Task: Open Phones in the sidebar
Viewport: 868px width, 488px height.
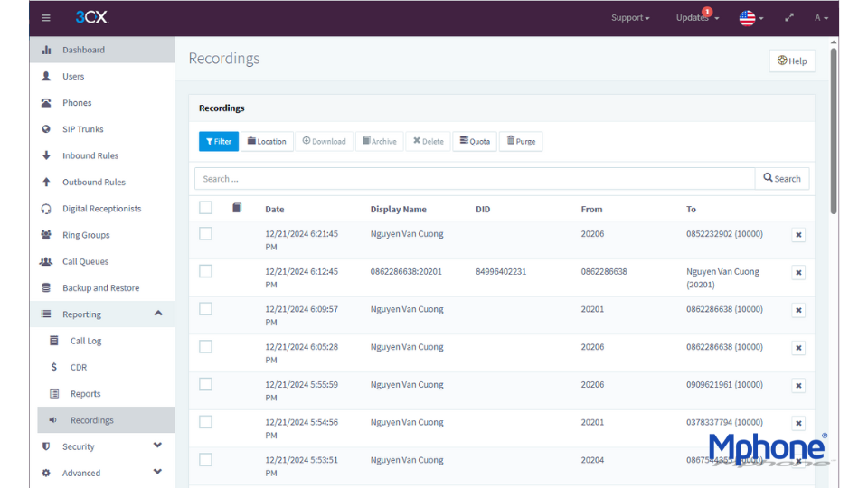Action: click(x=102, y=103)
